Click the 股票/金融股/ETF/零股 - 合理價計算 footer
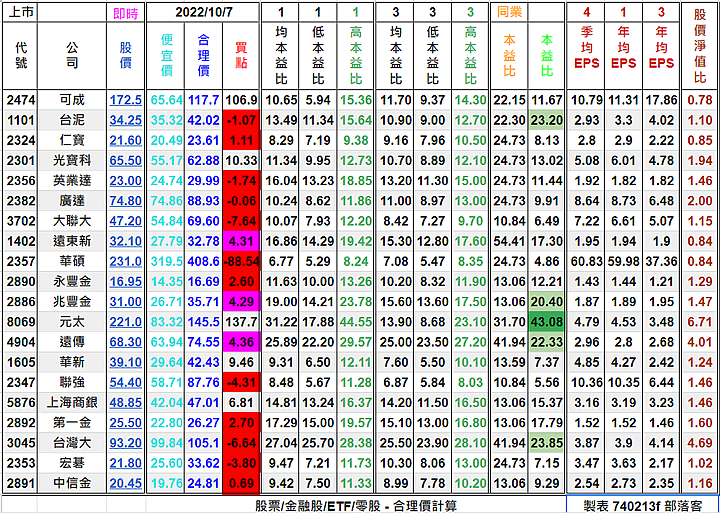The image size is (720, 513). [x=356, y=506]
